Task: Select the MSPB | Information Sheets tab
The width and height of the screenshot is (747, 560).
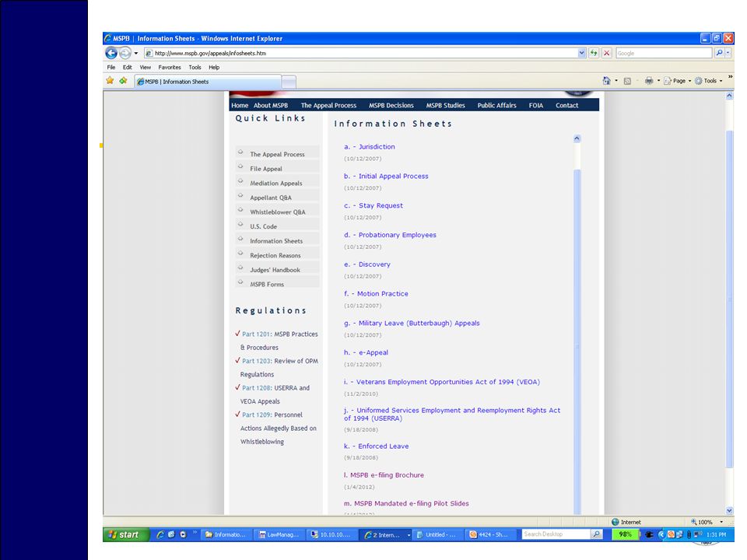Action: [208, 82]
